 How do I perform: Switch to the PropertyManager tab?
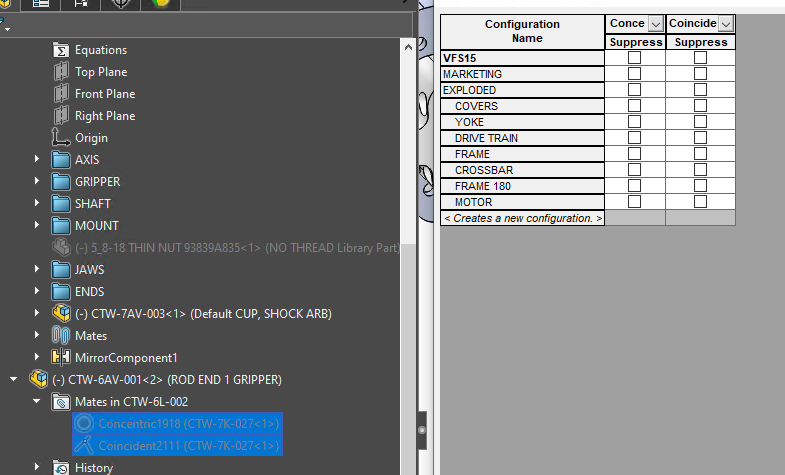41,4
